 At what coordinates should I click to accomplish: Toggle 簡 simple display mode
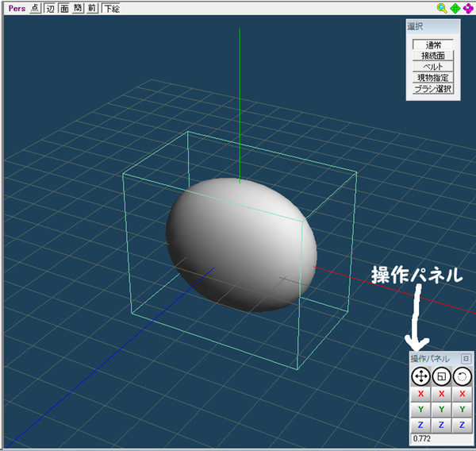point(78,8)
